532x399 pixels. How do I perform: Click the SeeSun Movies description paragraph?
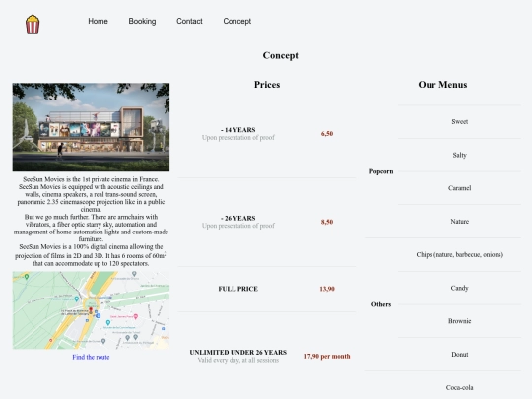pyautogui.click(x=91, y=222)
